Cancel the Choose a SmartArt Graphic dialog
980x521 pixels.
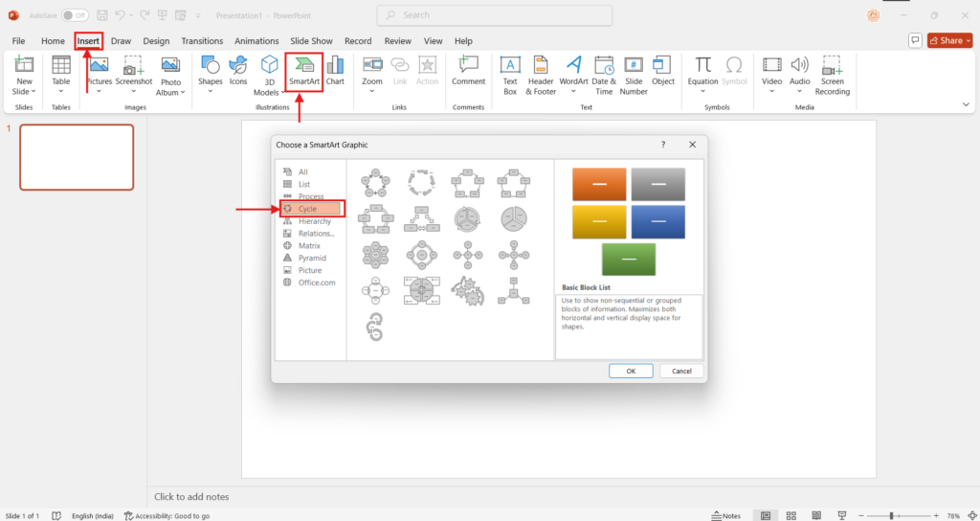pos(681,371)
